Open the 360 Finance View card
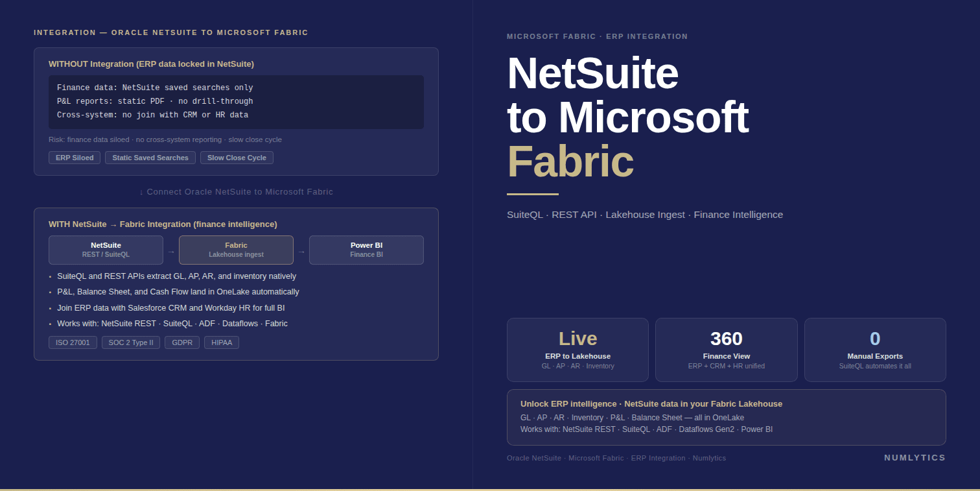 726,350
